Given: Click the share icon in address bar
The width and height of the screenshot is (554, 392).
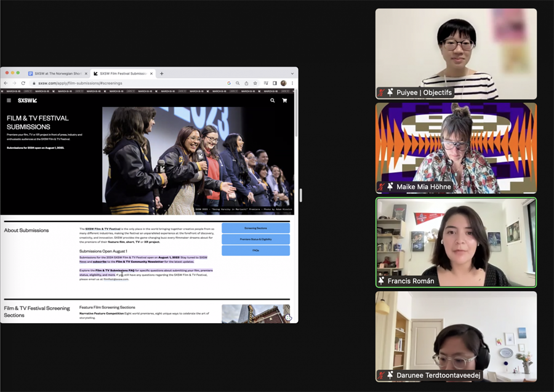Looking at the screenshot, I should (x=246, y=83).
